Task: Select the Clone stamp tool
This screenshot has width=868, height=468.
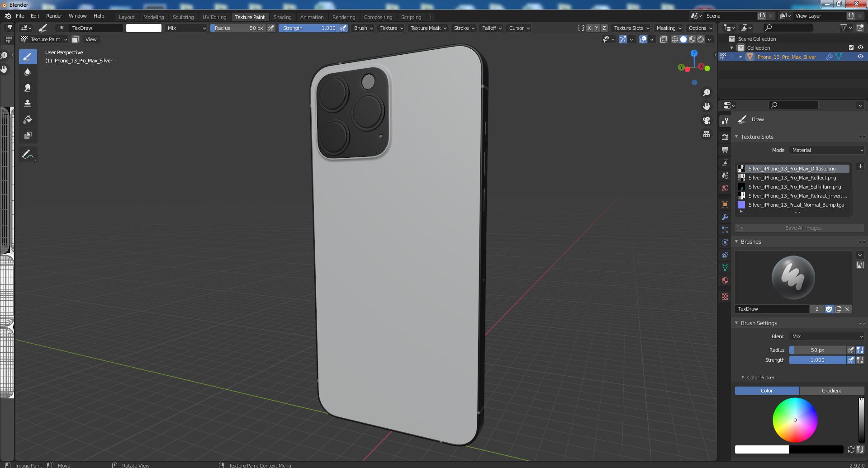Action: tap(28, 104)
